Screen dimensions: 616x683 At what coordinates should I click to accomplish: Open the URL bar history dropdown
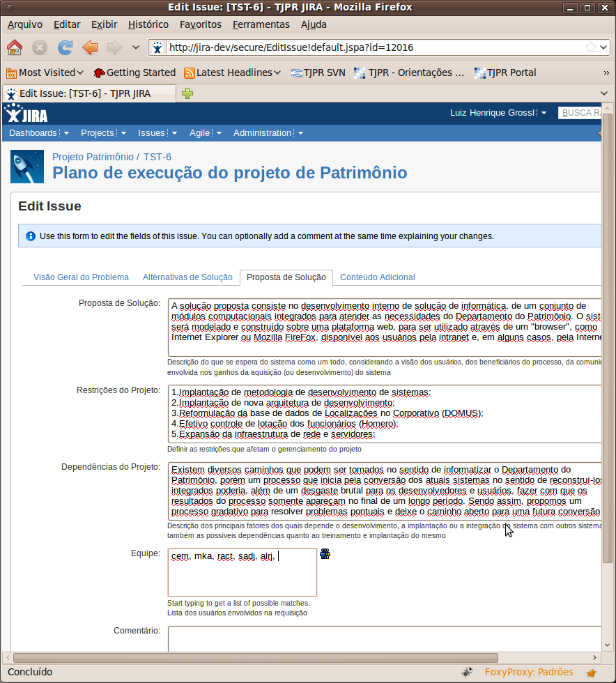tap(603, 47)
